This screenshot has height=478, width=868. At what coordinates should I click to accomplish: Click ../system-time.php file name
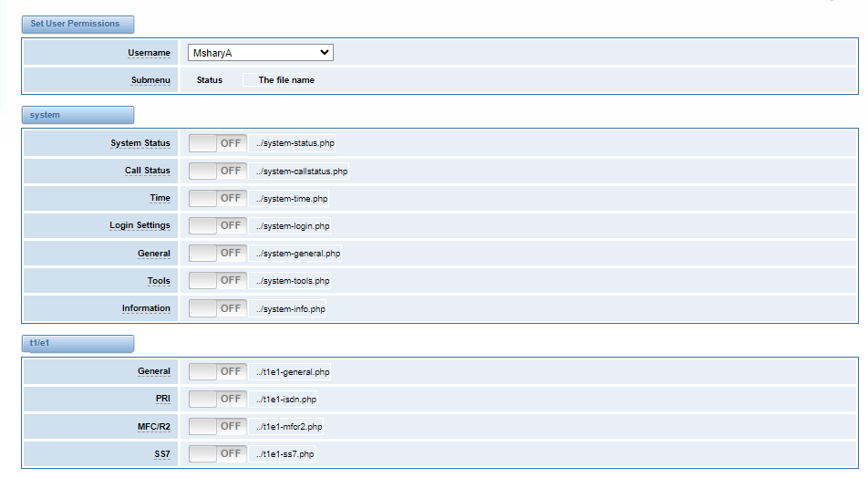tap(292, 198)
